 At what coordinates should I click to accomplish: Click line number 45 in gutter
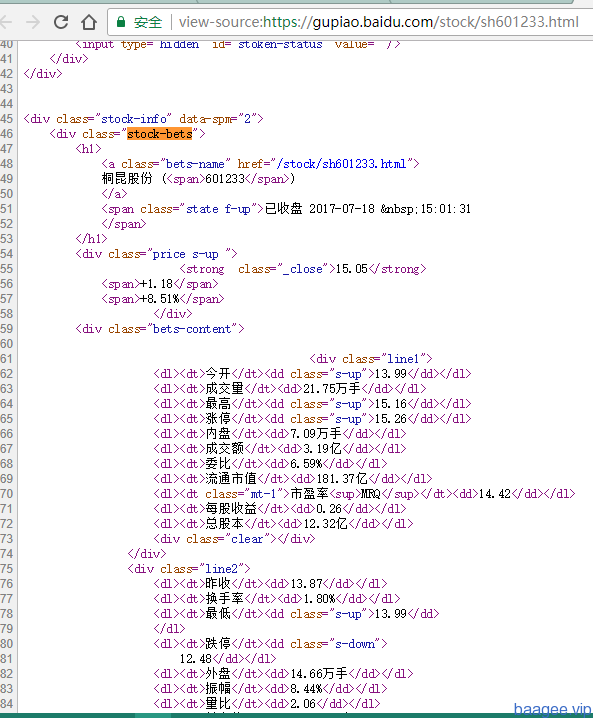[6, 119]
